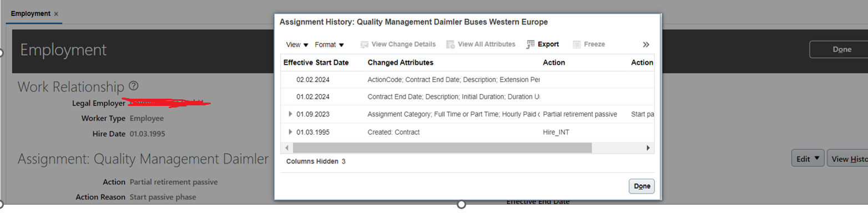Open the View menu
This screenshot has height=219, width=868.
(x=297, y=44)
